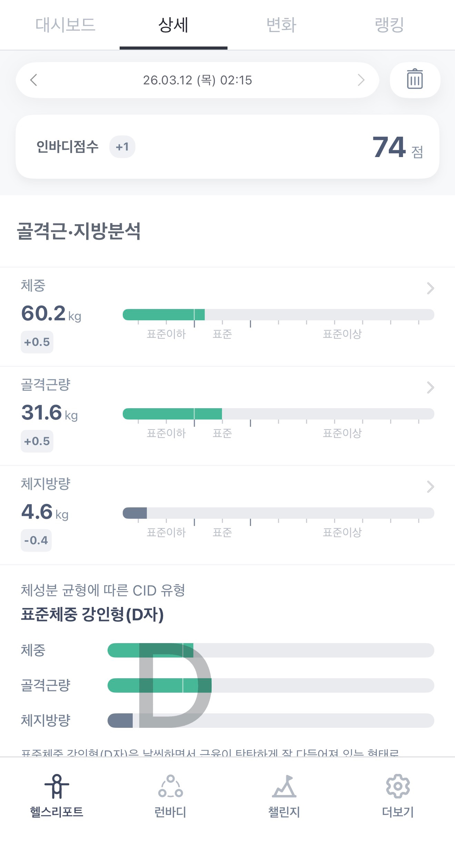Tap the +1 score change badge
The image size is (455, 868).
[122, 147]
